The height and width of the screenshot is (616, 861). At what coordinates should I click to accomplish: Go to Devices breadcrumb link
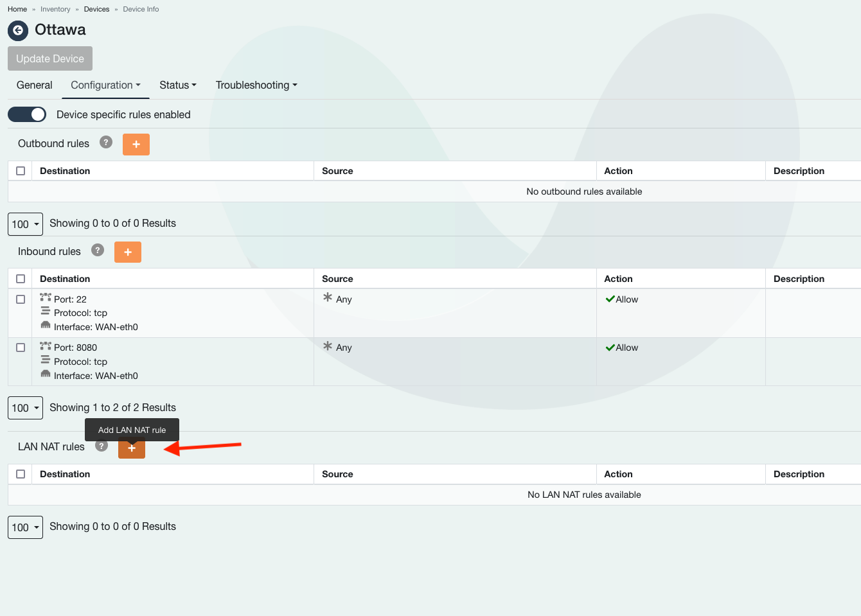(x=96, y=9)
